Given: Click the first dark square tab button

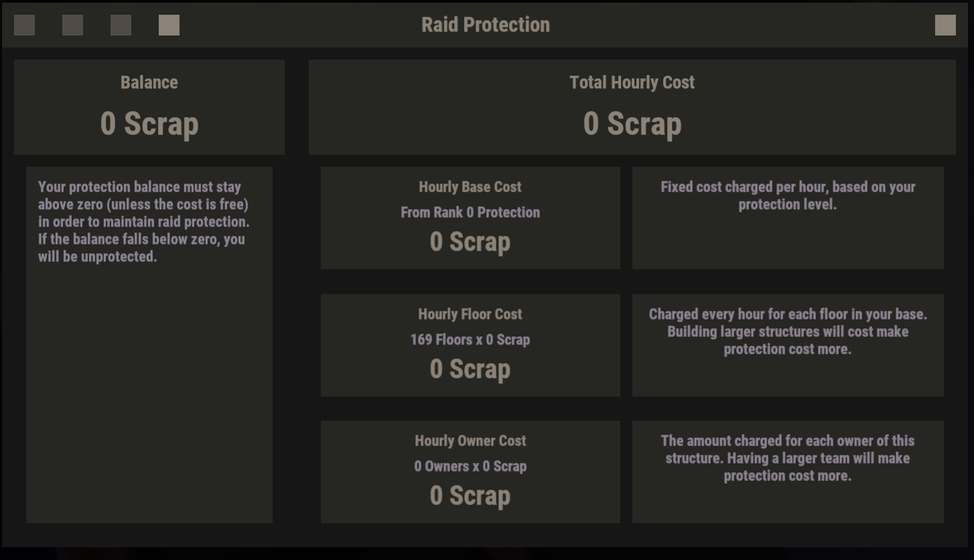Looking at the screenshot, I should point(25,25).
